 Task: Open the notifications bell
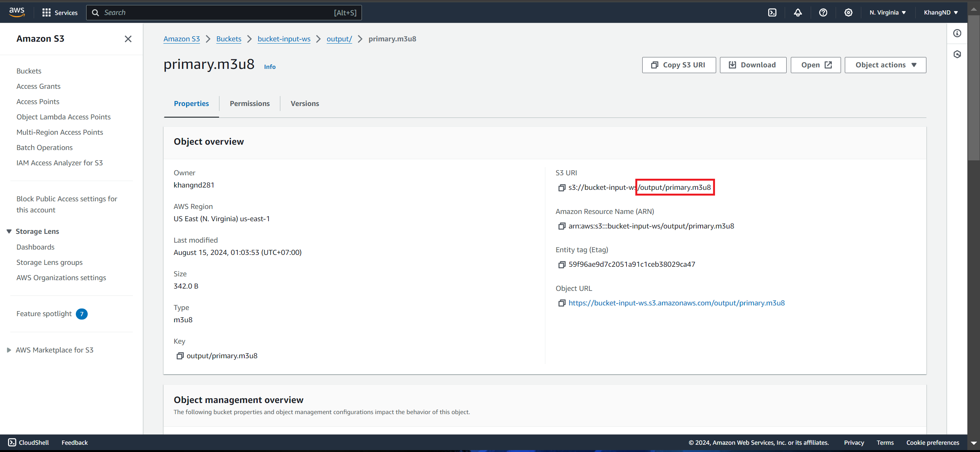click(x=798, y=13)
